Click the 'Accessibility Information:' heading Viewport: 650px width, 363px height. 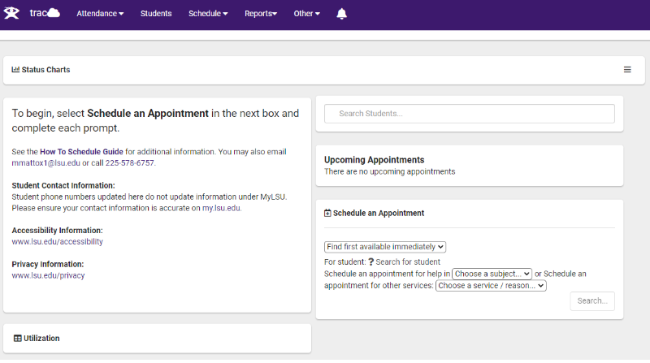57,230
